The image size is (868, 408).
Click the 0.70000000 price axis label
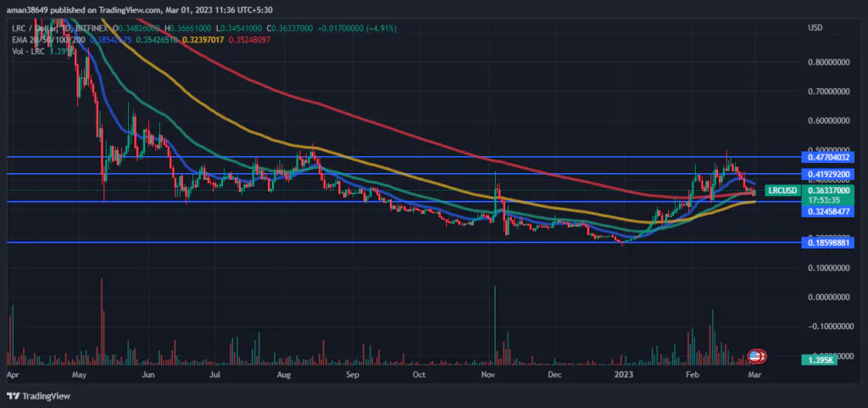click(828, 91)
